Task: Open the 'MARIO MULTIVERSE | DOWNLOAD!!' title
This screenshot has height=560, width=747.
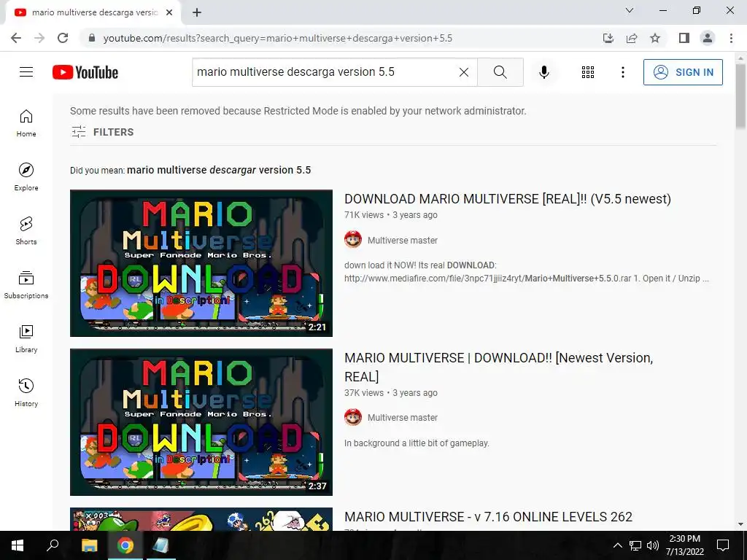Action: coord(498,367)
